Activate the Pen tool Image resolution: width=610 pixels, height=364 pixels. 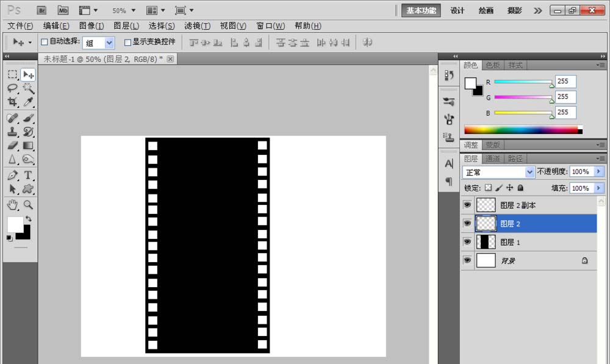(12, 175)
